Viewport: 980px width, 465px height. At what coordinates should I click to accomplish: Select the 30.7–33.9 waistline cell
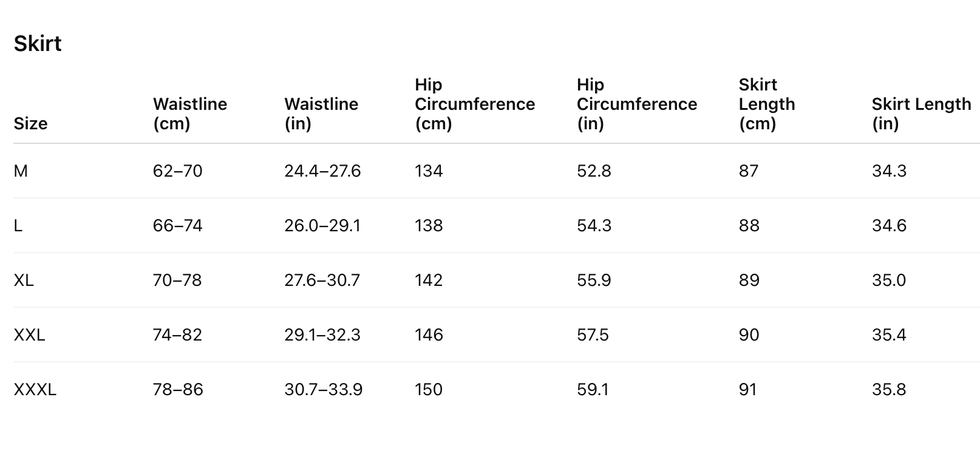tap(323, 390)
